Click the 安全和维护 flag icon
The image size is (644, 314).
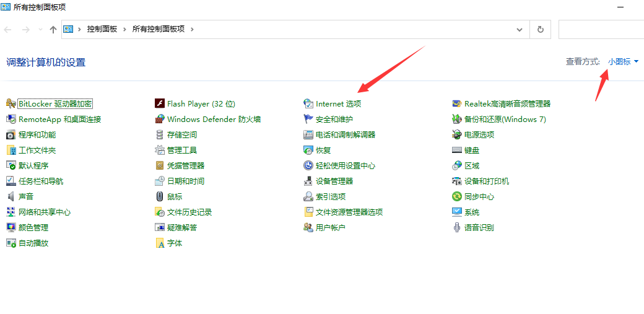tap(308, 119)
